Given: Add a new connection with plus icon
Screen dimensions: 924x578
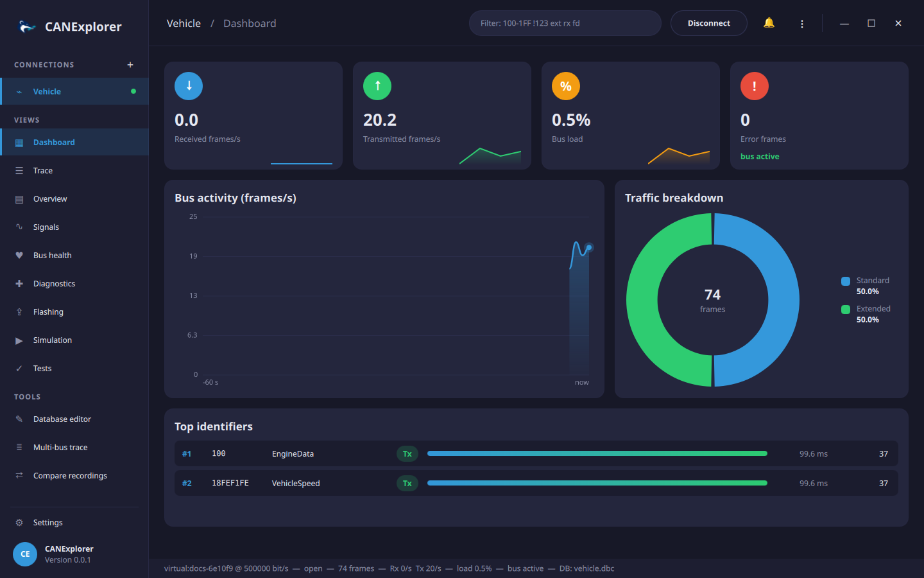Looking at the screenshot, I should (x=130, y=65).
